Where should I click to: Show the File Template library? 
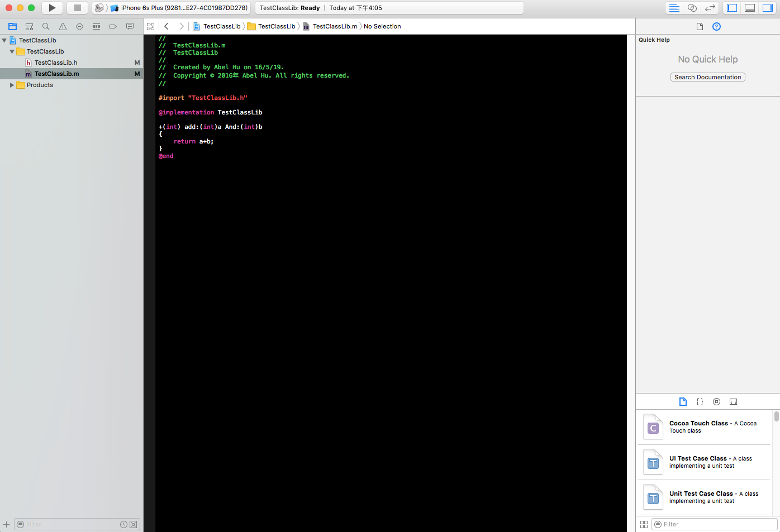[x=683, y=401]
